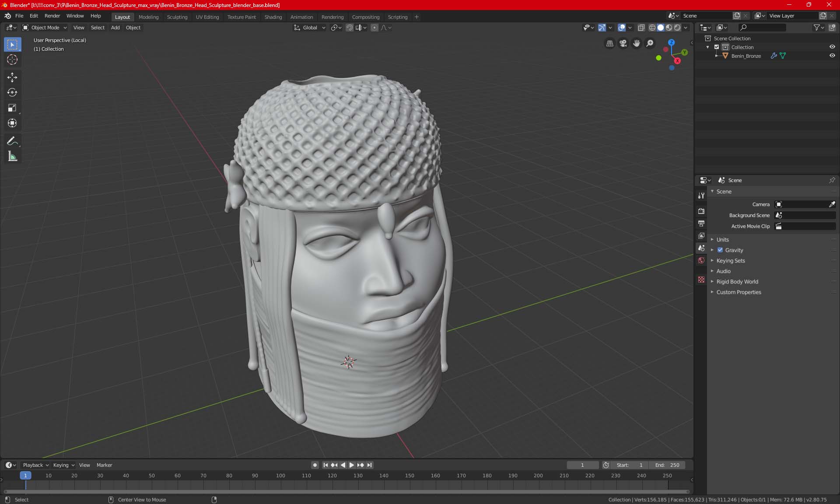Open the Texture properties tab
The height and width of the screenshot is (504, 840).
pos(701,280)
